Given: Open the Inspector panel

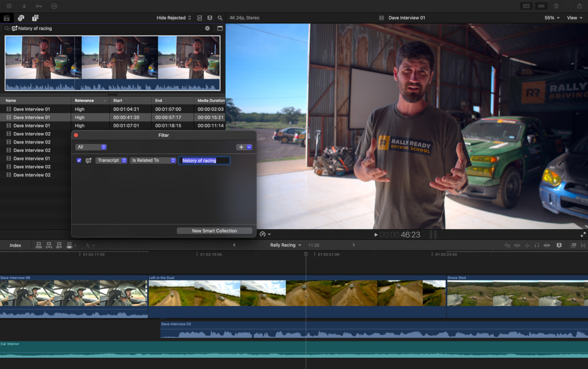Looking at the screenshot, I should 557,6.
